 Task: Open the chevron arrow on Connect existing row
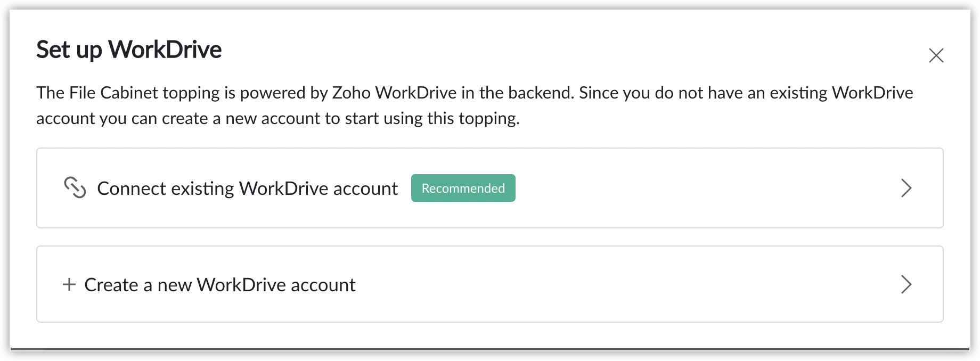906,188
